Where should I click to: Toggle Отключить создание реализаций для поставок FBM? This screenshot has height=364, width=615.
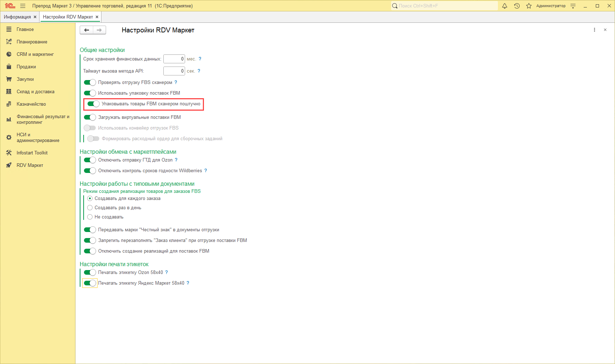click(x=90, y=251)
